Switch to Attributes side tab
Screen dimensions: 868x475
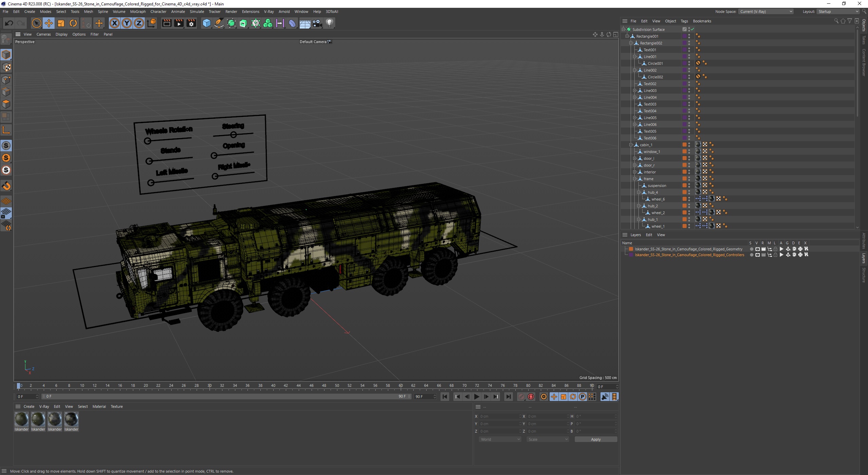[864, 241]
